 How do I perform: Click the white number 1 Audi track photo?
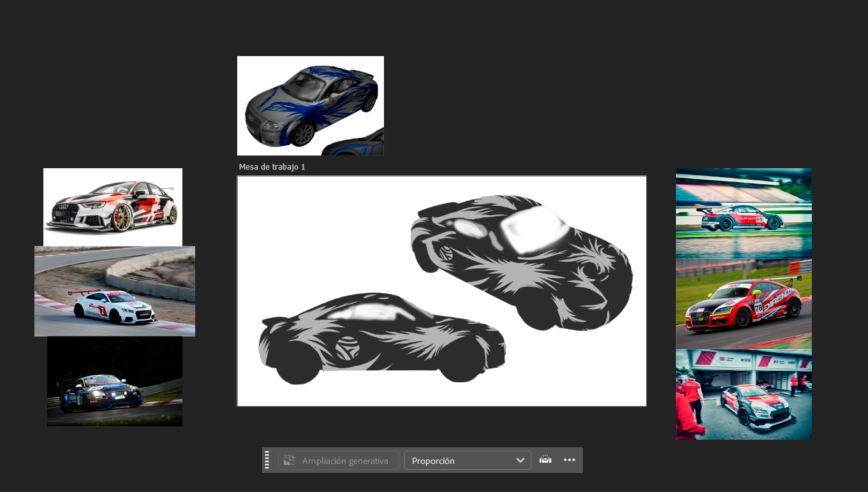pos(115,291)
